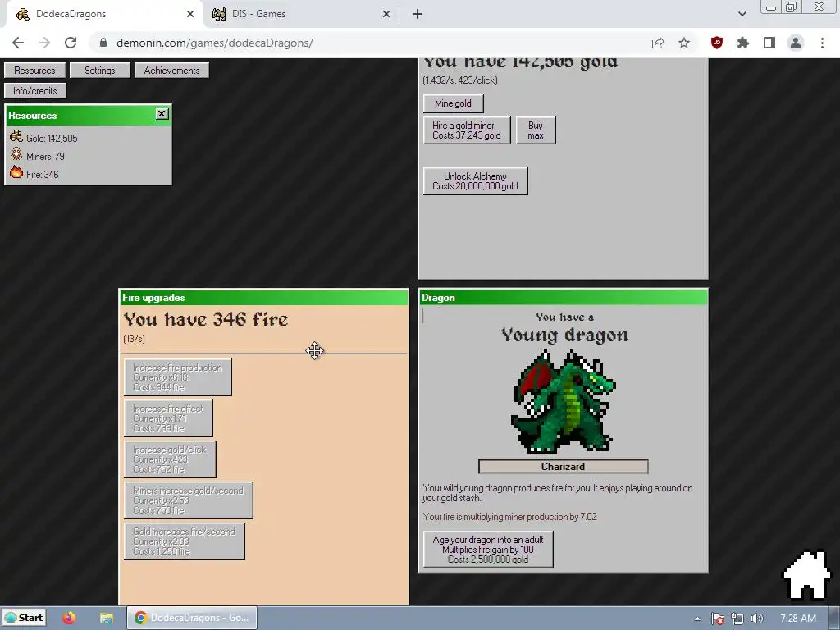840x630 pixels.
Task: Open File Explorer from taskbar
Action: point(106,618)
